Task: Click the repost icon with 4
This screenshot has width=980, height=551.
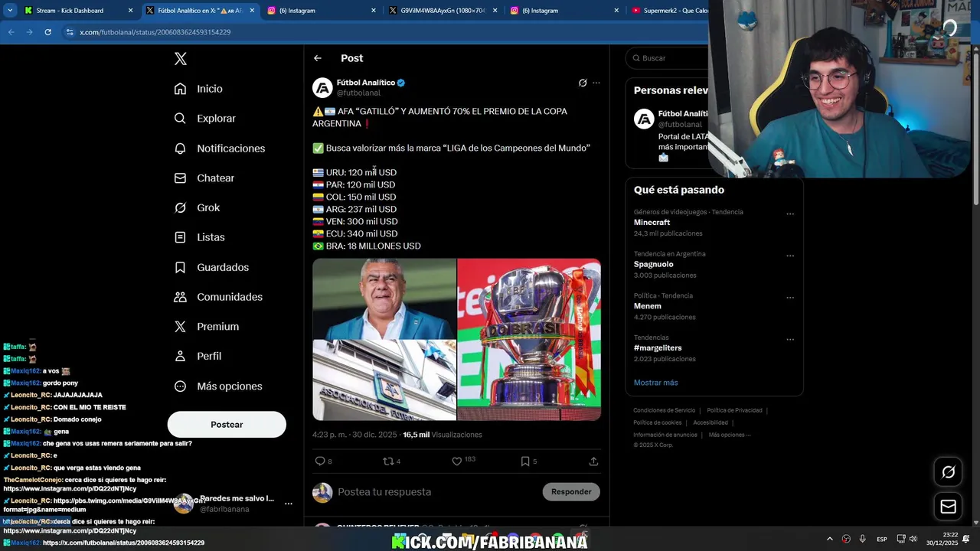Action: click(x=388, y=461)
